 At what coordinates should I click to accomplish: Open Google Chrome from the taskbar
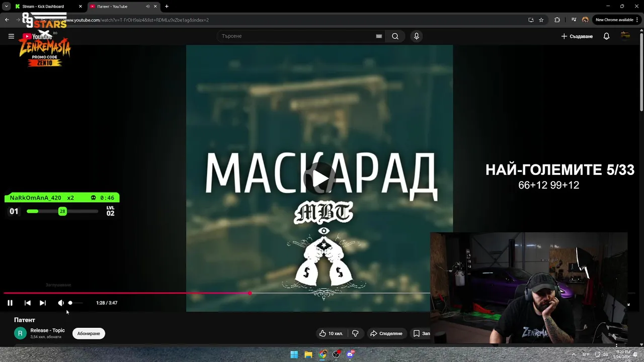[323, 354]
